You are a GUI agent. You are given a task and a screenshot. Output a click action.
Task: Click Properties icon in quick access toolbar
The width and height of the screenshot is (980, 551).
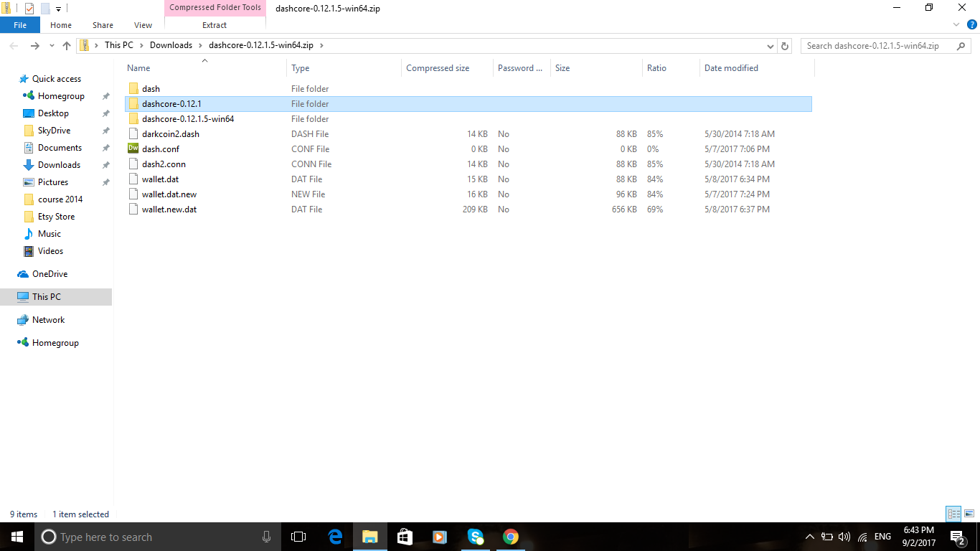pos(29,9)
